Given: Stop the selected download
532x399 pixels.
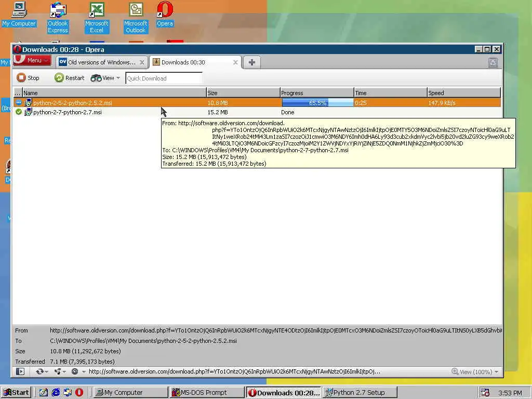Looking at the screenshot, I should [x=28, y=78].
